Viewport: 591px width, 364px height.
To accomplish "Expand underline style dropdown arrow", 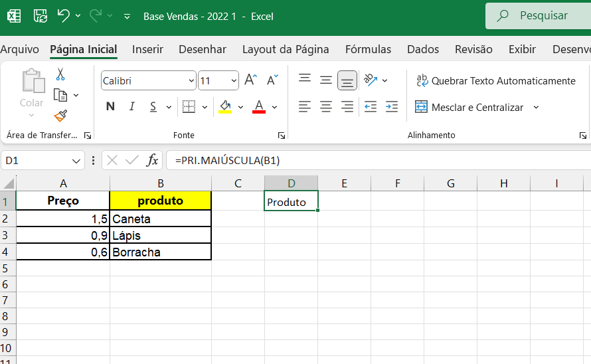I will pyautogui.click(x=169, y=107).
